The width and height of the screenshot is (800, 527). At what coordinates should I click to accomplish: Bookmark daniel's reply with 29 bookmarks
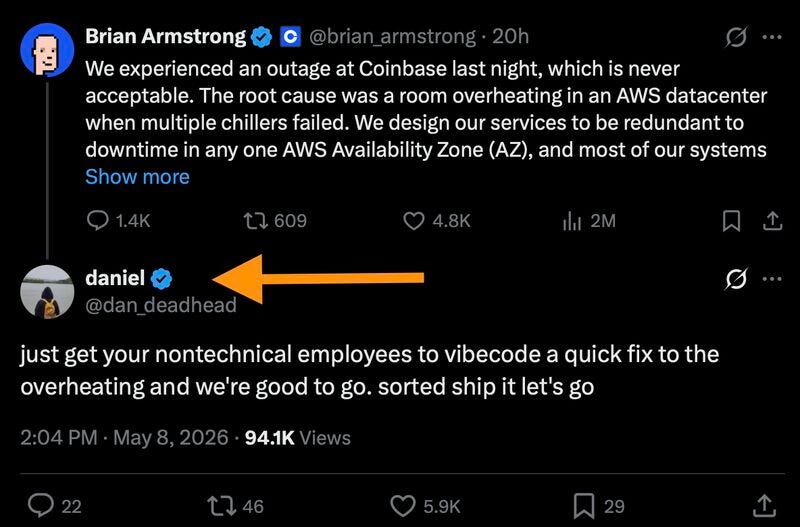point(599,506)
